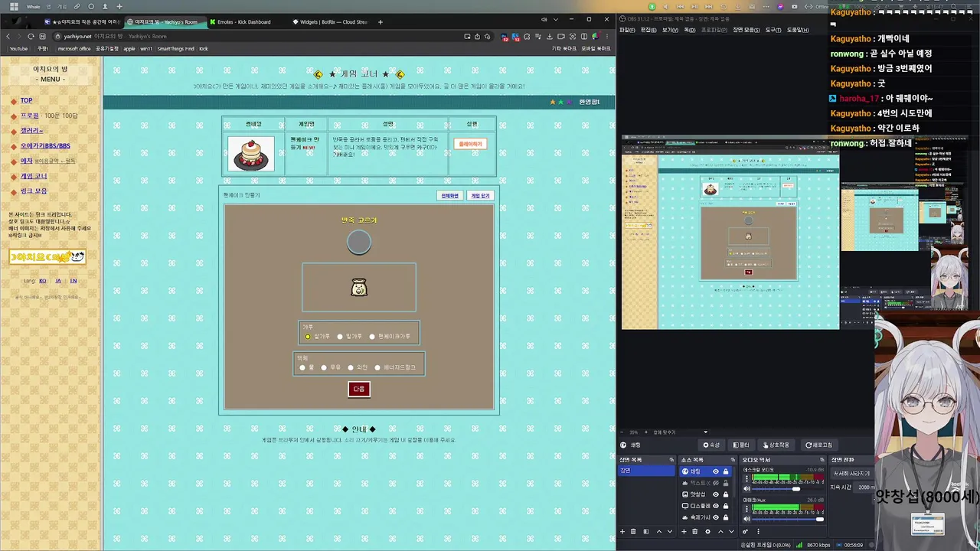Toggle lock on 앗창섭 source
This screenshot has width=980, height=551.
[726, 494]
